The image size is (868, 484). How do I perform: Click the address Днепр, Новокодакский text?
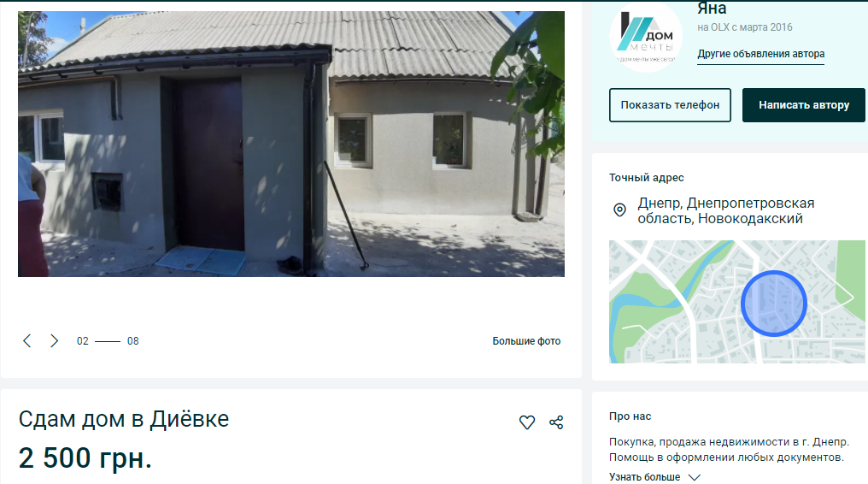(725, 210)
